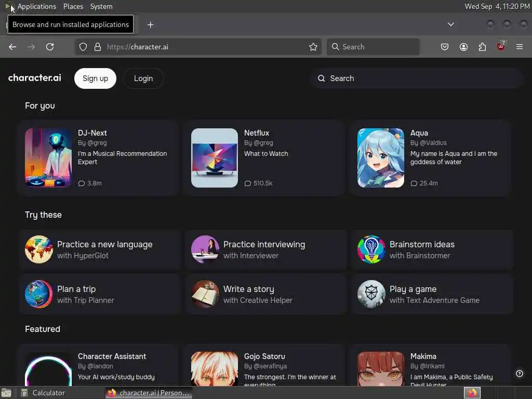This screenshot has height=399, width=532.
Task: Open the Places menu
Action: pyautogui.click(x=73, y=6)
